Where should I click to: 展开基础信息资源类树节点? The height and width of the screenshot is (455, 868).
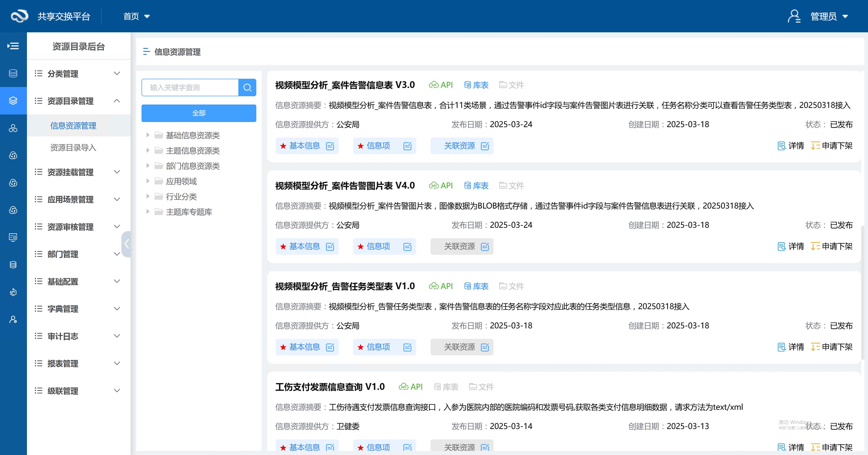point(148,135)
